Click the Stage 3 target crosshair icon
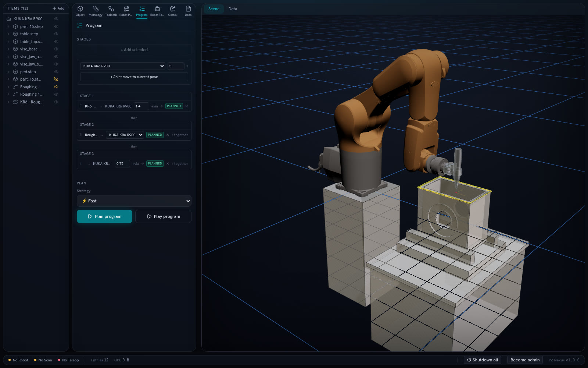This screenshot has width=588, height=368. click(x=143, y=164)
